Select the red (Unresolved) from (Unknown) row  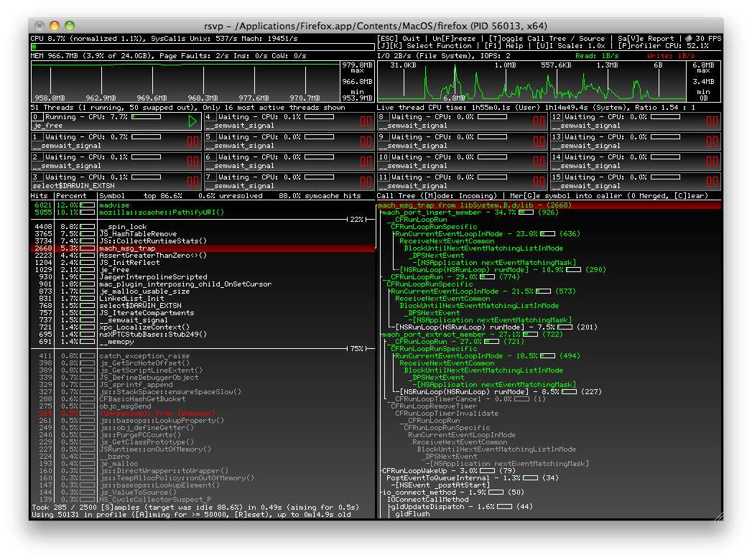click(203, 414)
